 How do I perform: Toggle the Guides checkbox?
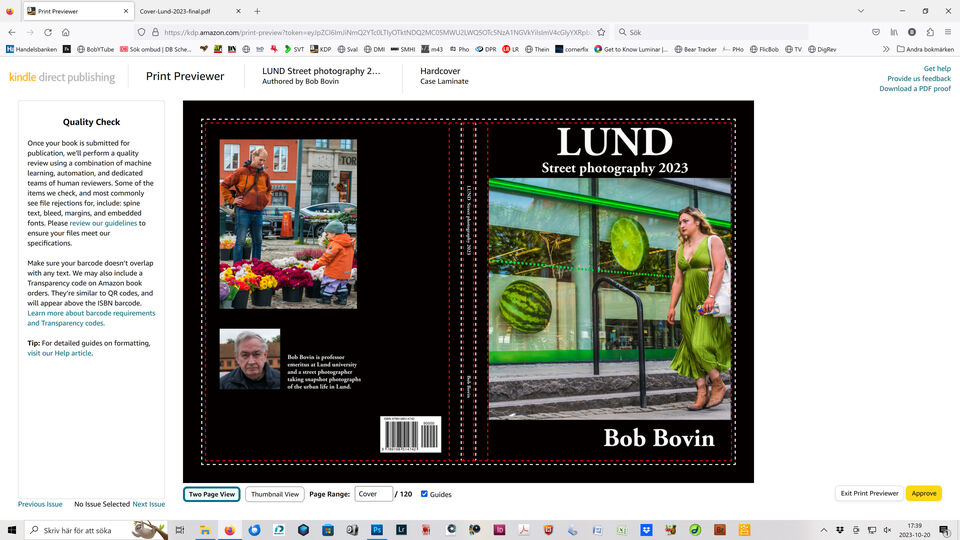point(425,494)
